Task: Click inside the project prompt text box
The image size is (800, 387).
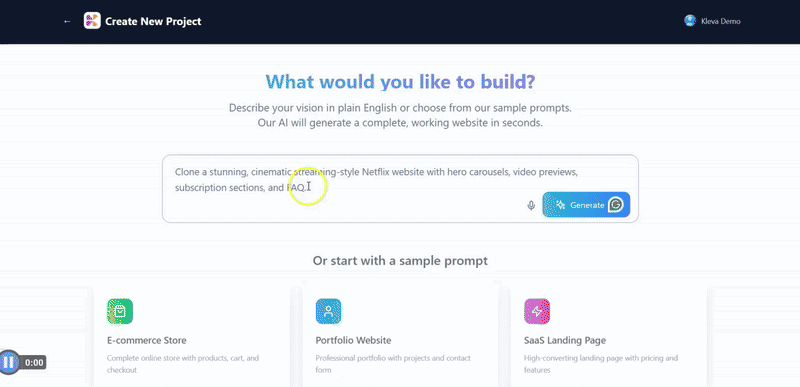Action: [401, 189]
